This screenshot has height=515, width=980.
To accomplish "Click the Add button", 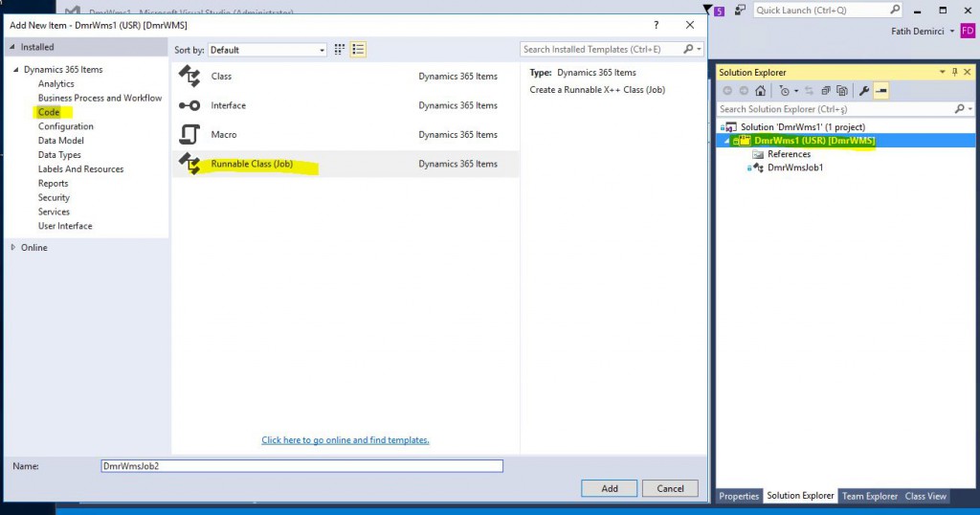I will click(x=610, y=489).
